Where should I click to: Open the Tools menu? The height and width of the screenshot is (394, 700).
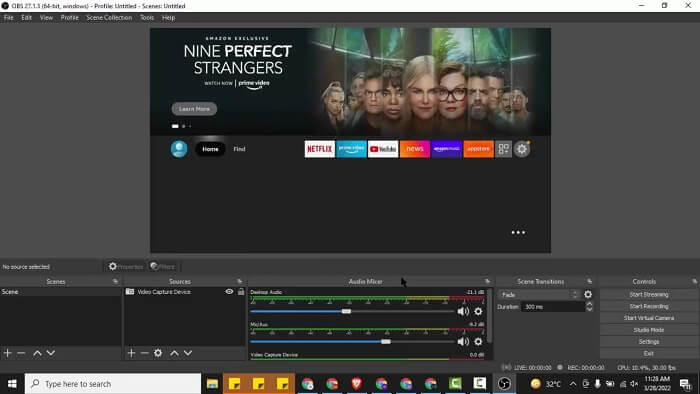coord(146,17)
